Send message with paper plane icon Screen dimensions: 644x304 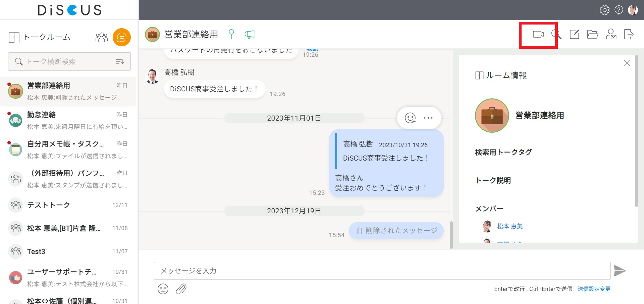(x=620, y=271)
